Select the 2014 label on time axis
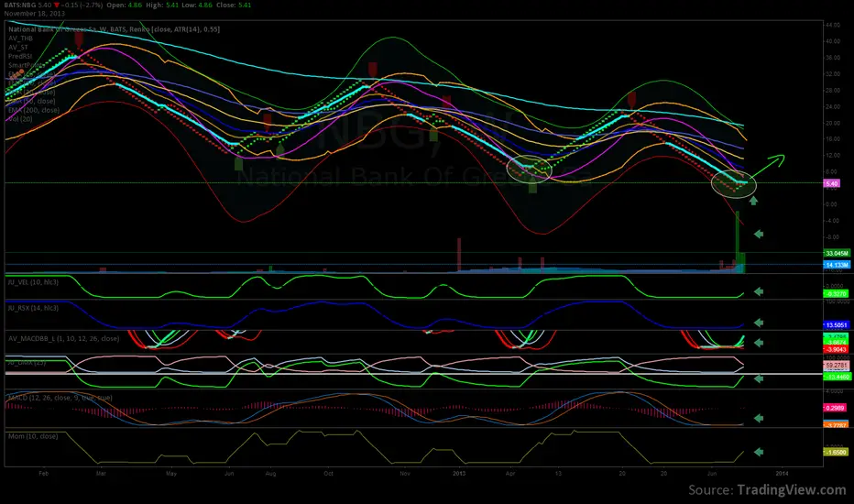 pyautogui.click(x=782, y=474)
